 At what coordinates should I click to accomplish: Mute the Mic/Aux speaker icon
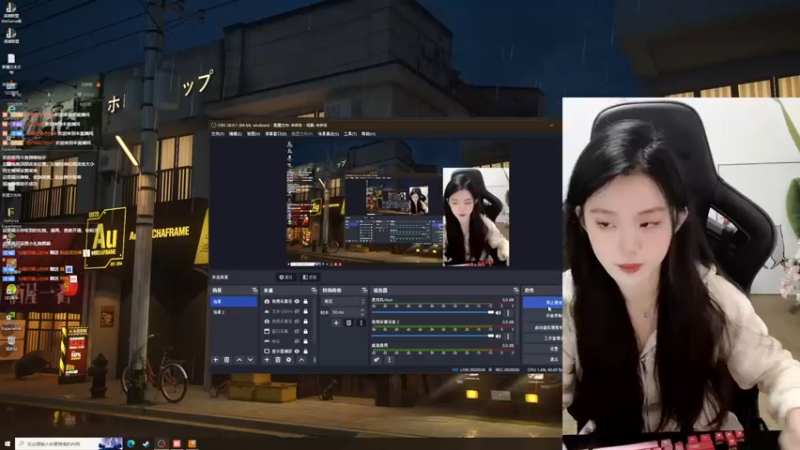coord(498,313)
